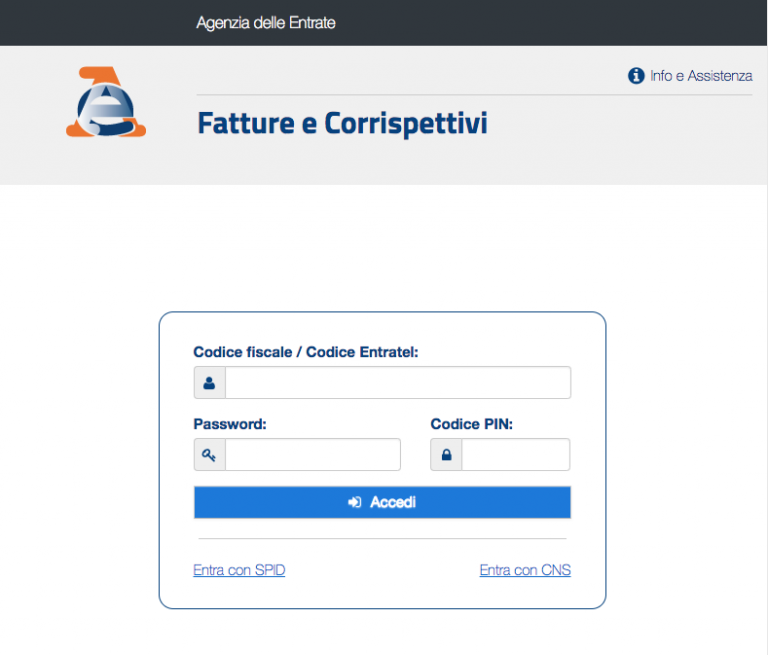This screenshot has width=768, height=655.
Task: Click the user icon beside Codice fiscale
Action: tap(210, 383)
